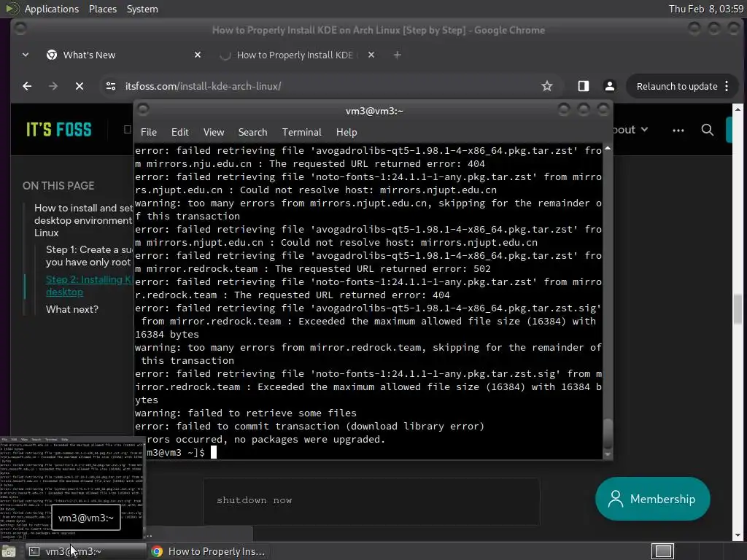Open terminal File menu
The image size is (747, 560).
(x=149, y=133)
